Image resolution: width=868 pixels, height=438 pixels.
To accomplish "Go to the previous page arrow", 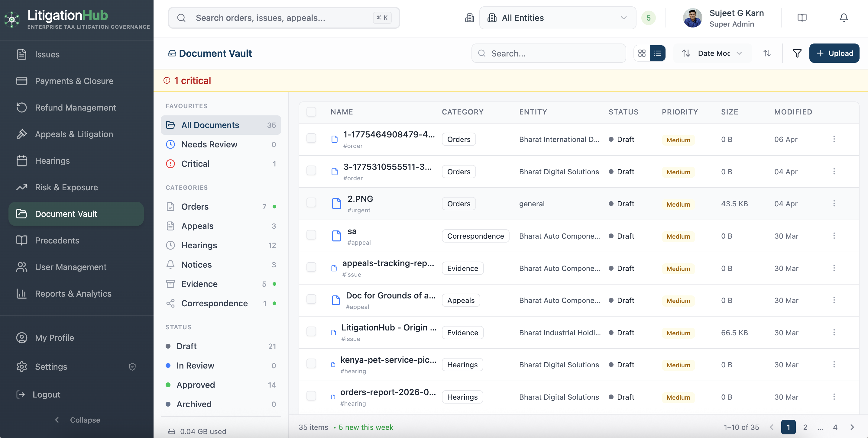I will pyautogui.click(x=772, y=427).
